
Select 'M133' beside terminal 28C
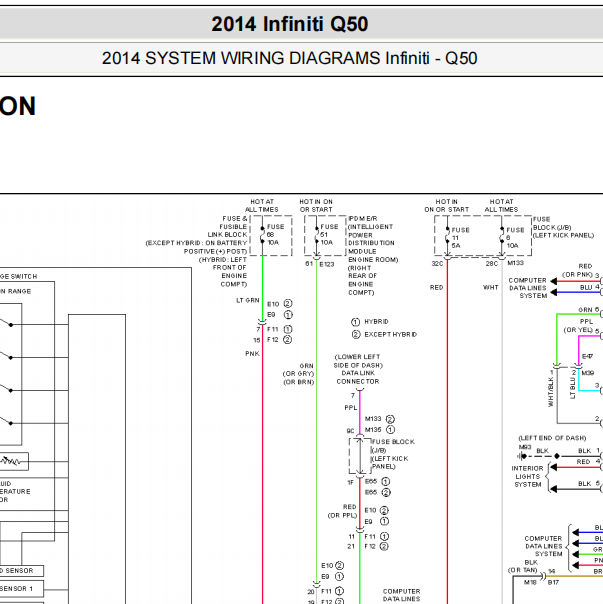515,263
